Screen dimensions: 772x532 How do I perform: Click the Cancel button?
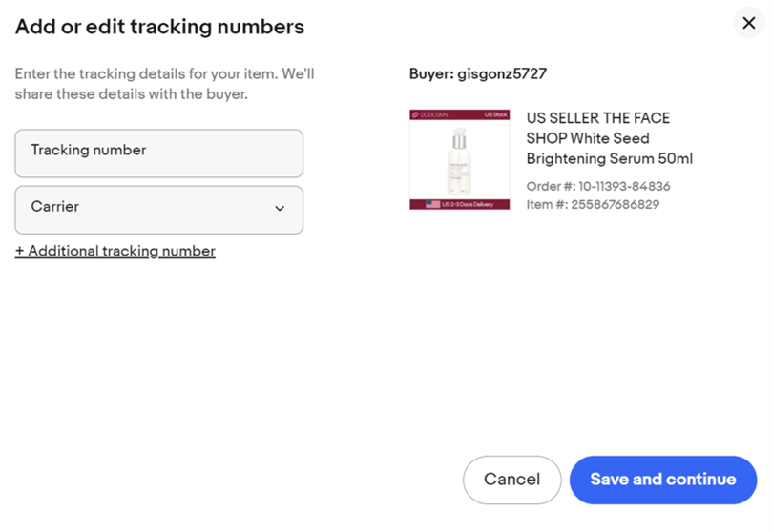[512, 480]
